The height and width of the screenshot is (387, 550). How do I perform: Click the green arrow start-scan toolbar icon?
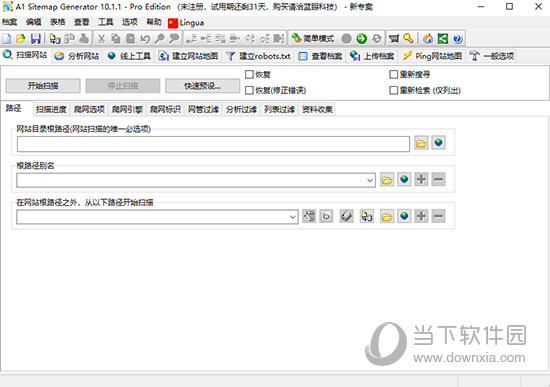[362, 38]
